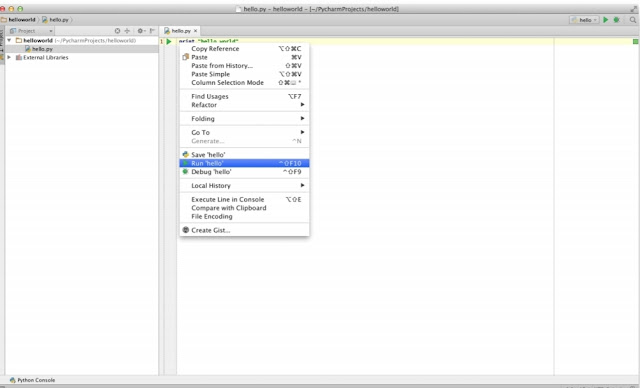Collapse the helloworld project folder arrow
Screen dimensions: 640x388
9,40
